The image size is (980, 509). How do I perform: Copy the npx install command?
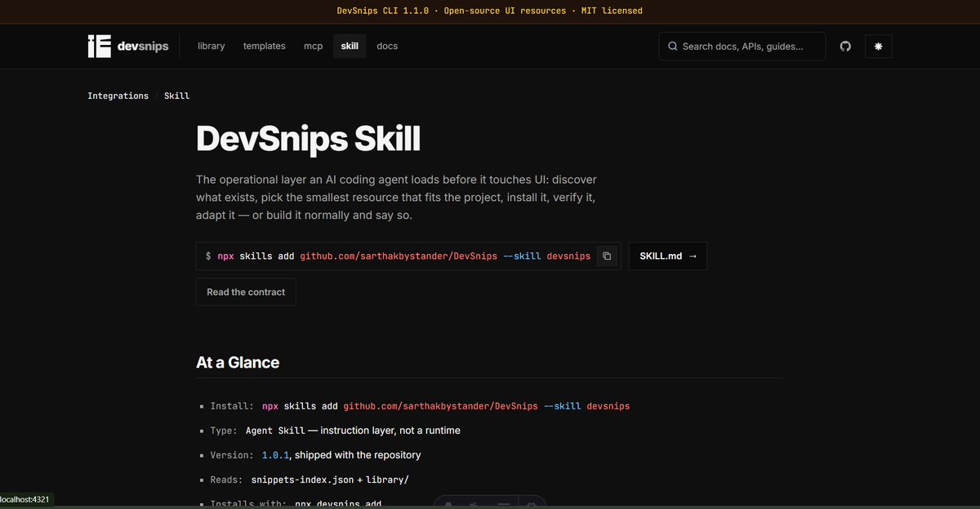[x=607, y=256]
